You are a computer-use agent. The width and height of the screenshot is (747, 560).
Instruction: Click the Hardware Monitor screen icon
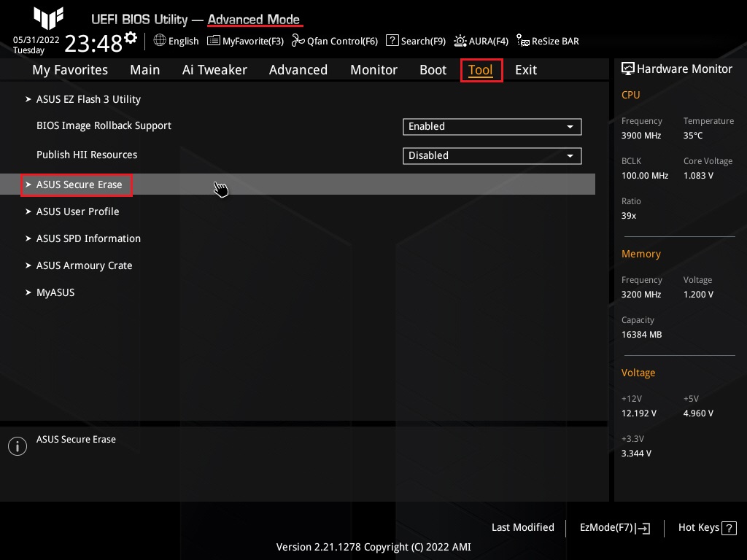(628, 69)
